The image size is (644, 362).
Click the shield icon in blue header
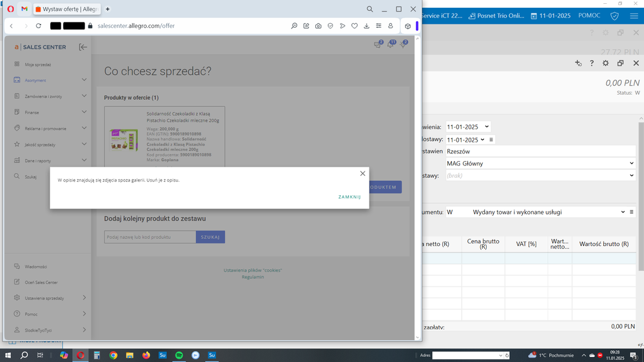click(614, 16)
